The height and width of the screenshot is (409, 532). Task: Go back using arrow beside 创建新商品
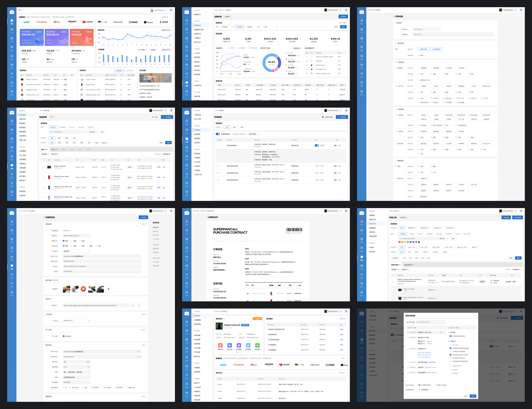(x=44, y=217)
